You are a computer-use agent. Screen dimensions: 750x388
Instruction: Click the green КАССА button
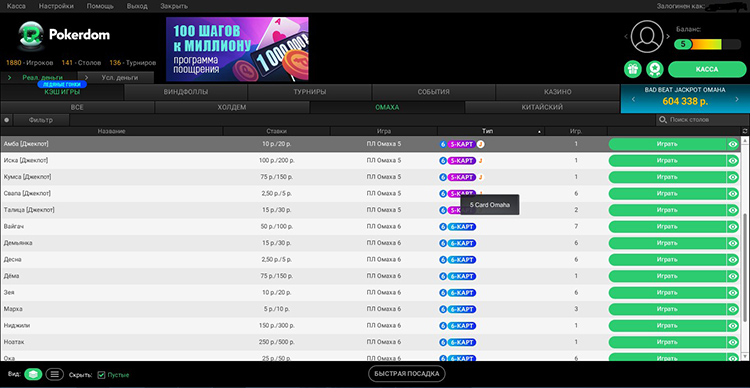(x=707, y=69)
